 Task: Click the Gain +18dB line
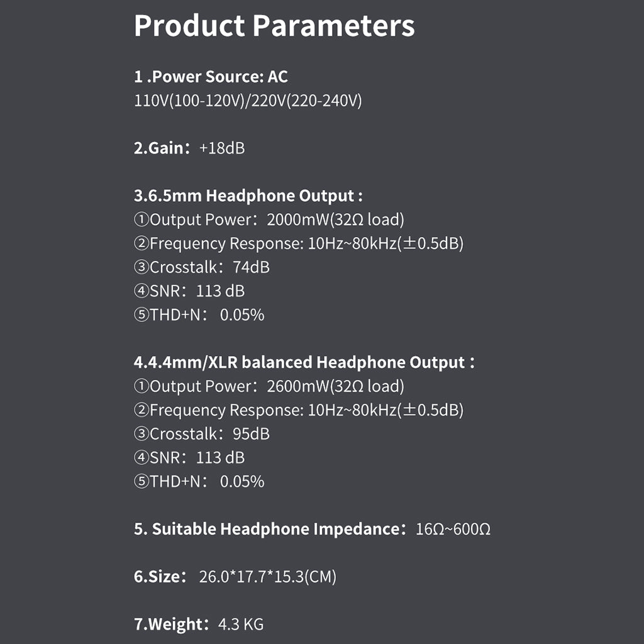point(189,148)
